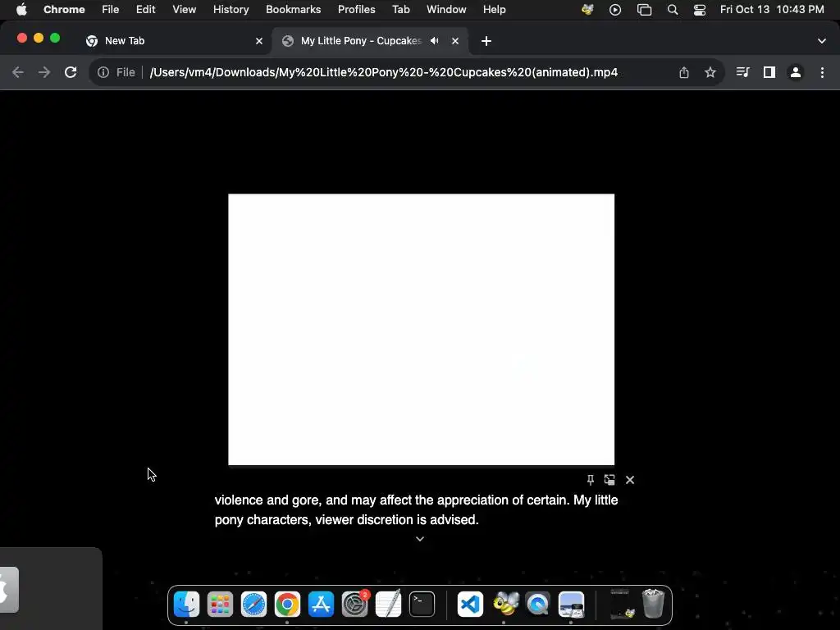This screenshot has height=630, width=840.
Task: Open the History menu
Action: (x=231, y=10)
